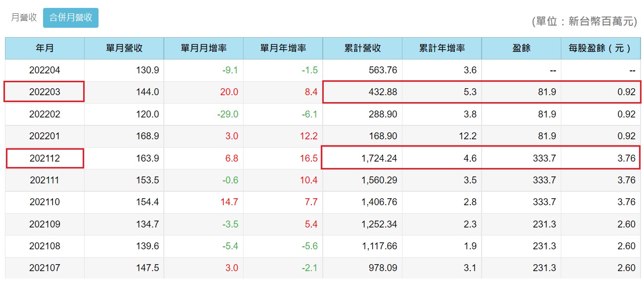Click the highlighted 202112 month cell
This screenshot has width=644, height=282.
pos(45,159)
